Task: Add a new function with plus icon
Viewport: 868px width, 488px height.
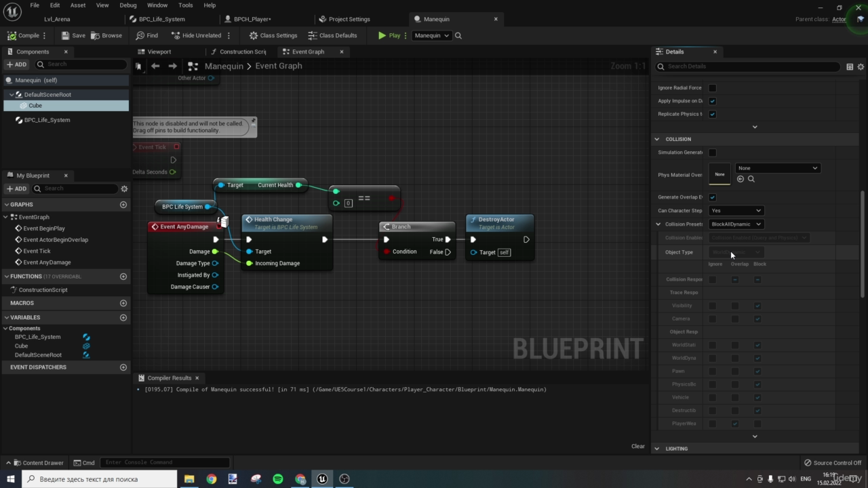Action: 123,277
